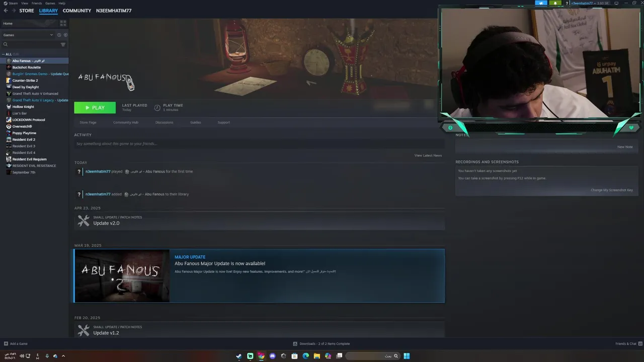The image size is (644, 362).
Task: Click the Abu Fanous game icon in list
Action: point(9,61)
